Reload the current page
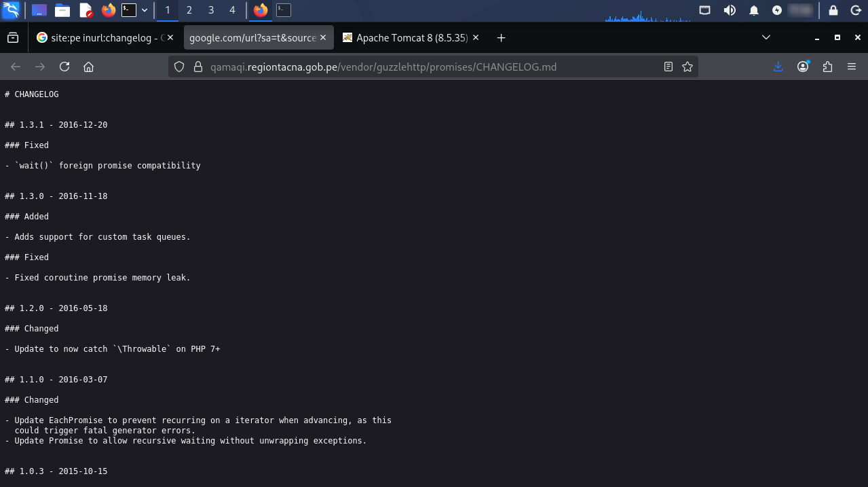Image resolution: width=868 pixels, height=487 pixels. tap(64, 67)
